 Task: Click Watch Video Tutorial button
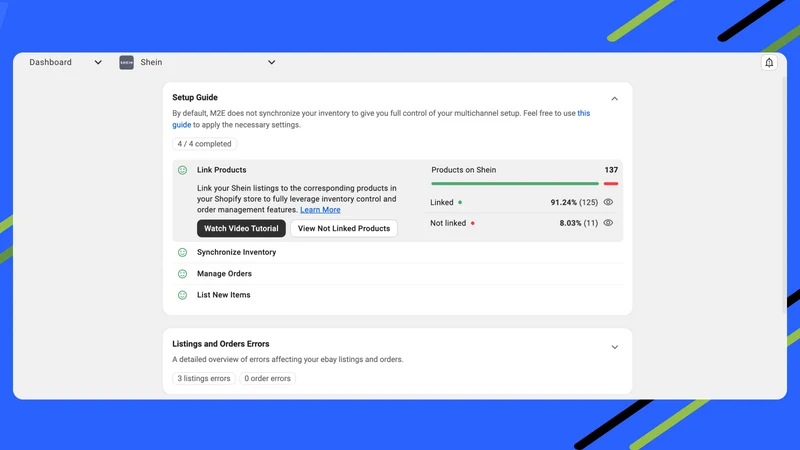241,228
